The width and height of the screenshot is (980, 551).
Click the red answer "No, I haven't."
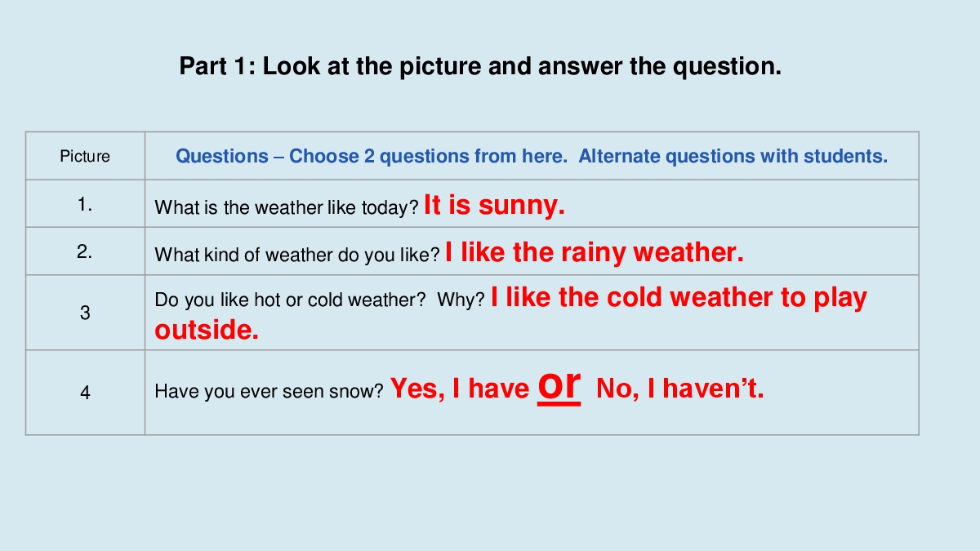tap(680, 389)
